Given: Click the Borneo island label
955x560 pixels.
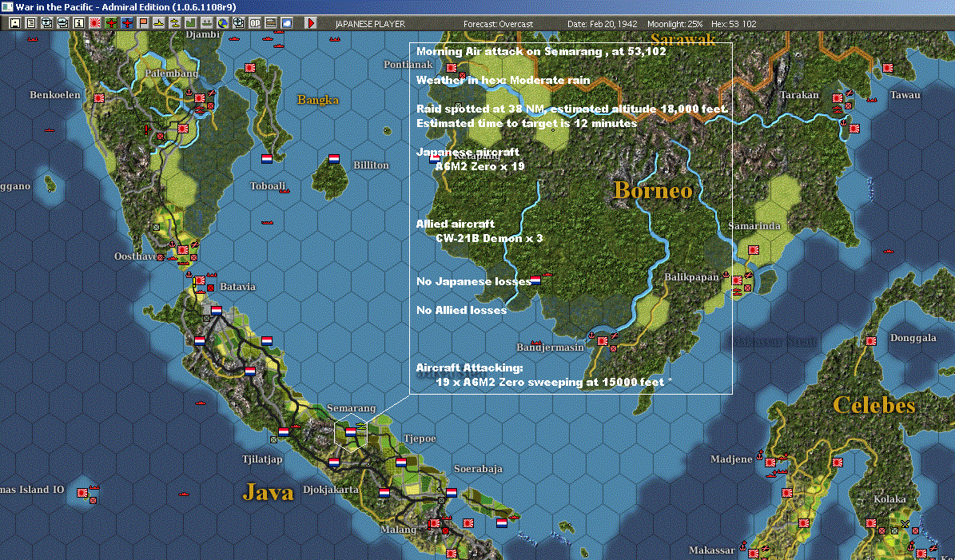Looking at the screenshot, I should coord(653,190).
